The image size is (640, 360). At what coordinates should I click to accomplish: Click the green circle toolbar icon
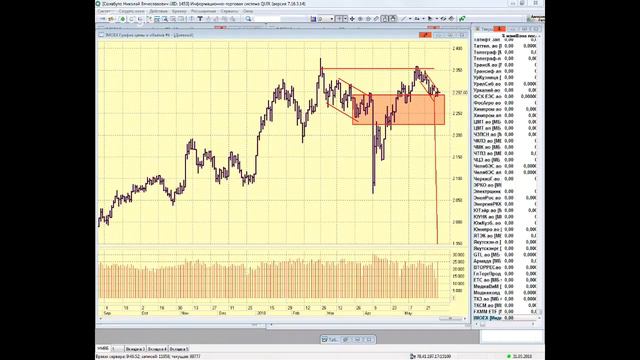click(x=122, y=19)
